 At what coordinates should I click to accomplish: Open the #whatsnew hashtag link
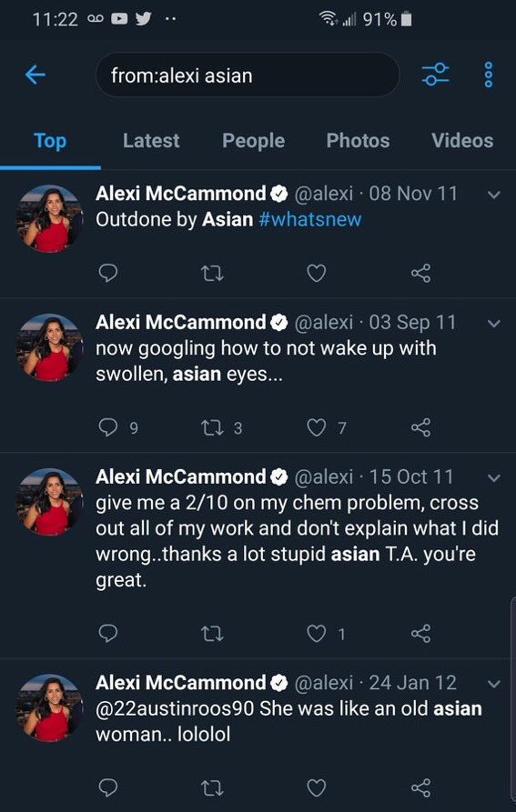(x=309, y=219)
